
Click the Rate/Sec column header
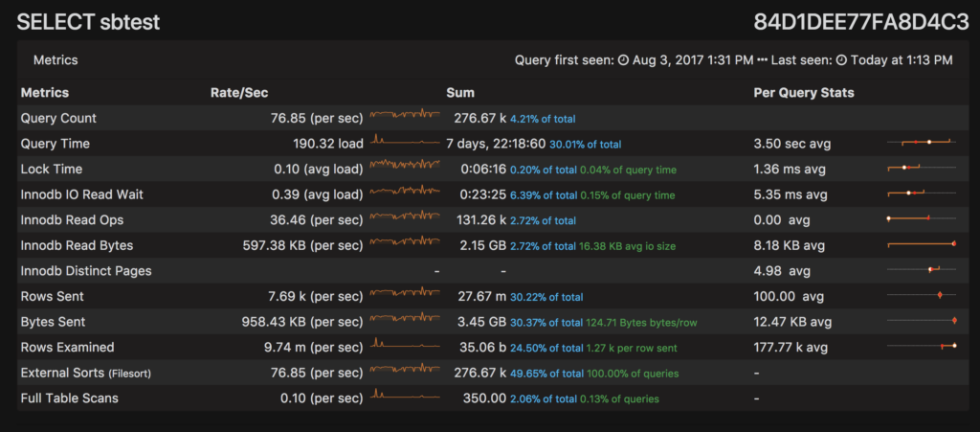tap(239, 93)
